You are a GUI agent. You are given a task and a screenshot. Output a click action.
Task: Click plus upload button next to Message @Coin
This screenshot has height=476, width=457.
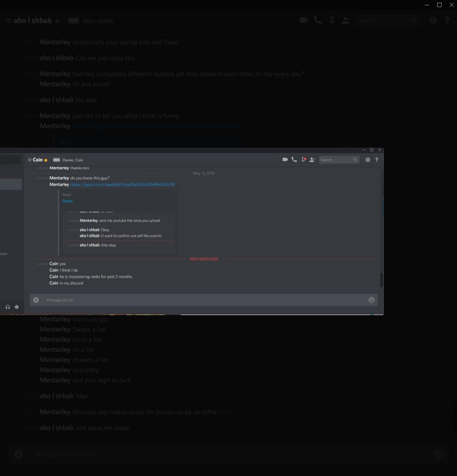point(36,300)
